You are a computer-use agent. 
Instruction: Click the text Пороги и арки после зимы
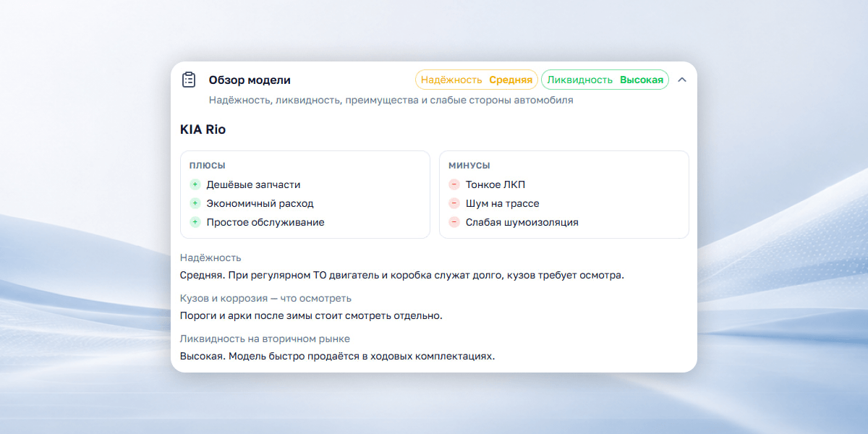click(311, 315)
